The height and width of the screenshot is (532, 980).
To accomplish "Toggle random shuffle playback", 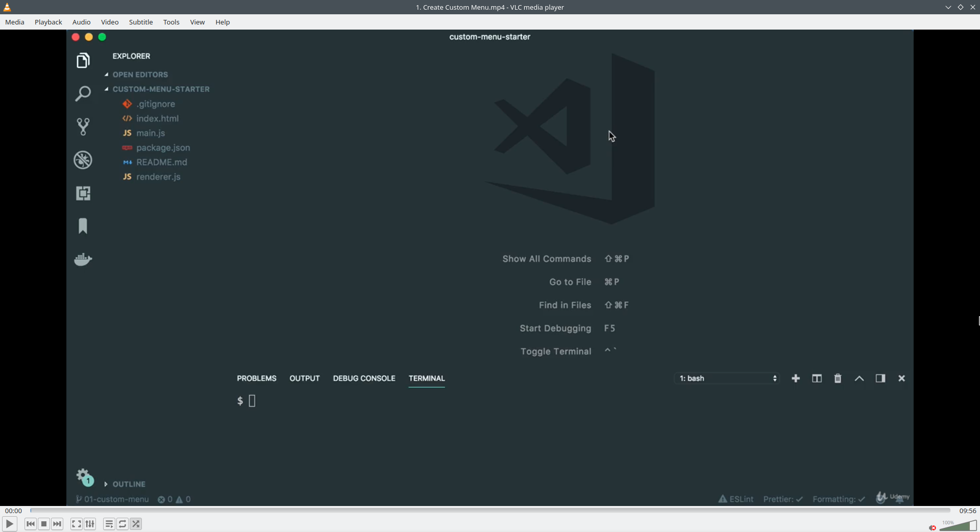I will coord(136,524).
